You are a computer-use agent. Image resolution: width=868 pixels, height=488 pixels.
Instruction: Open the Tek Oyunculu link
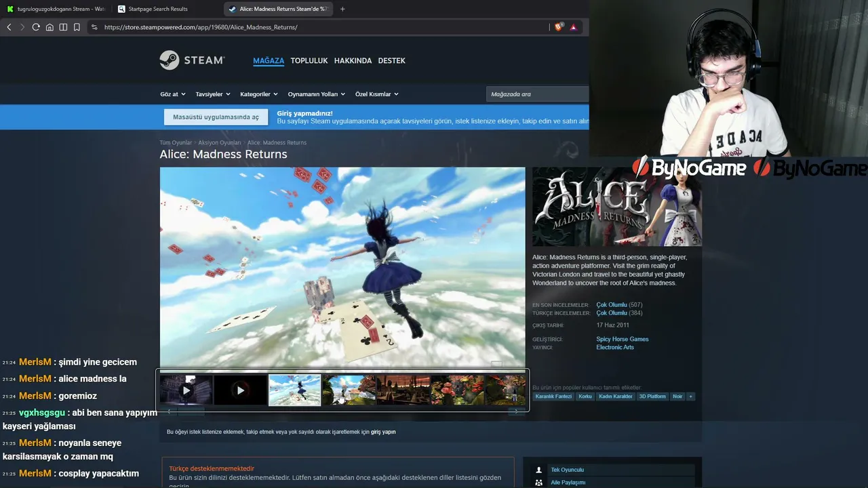(567, 470)
